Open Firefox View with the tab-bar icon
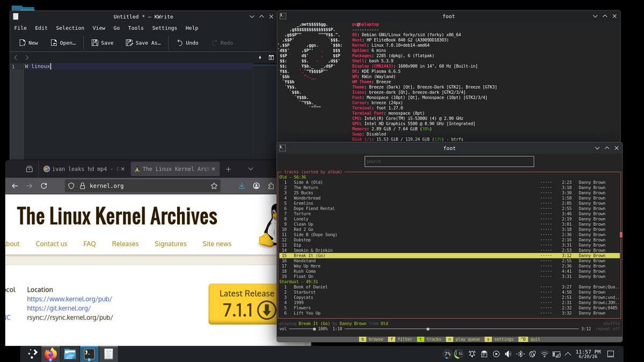This screenshot has width=644, height=362. pos(30,169)
